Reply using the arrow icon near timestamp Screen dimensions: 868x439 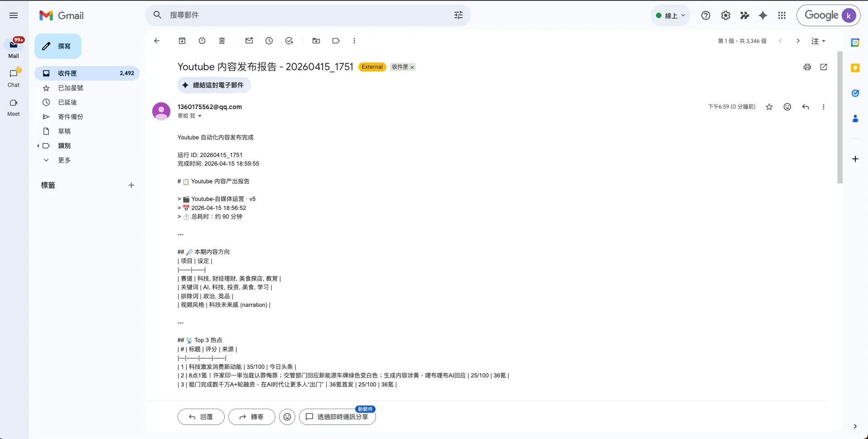805,107
